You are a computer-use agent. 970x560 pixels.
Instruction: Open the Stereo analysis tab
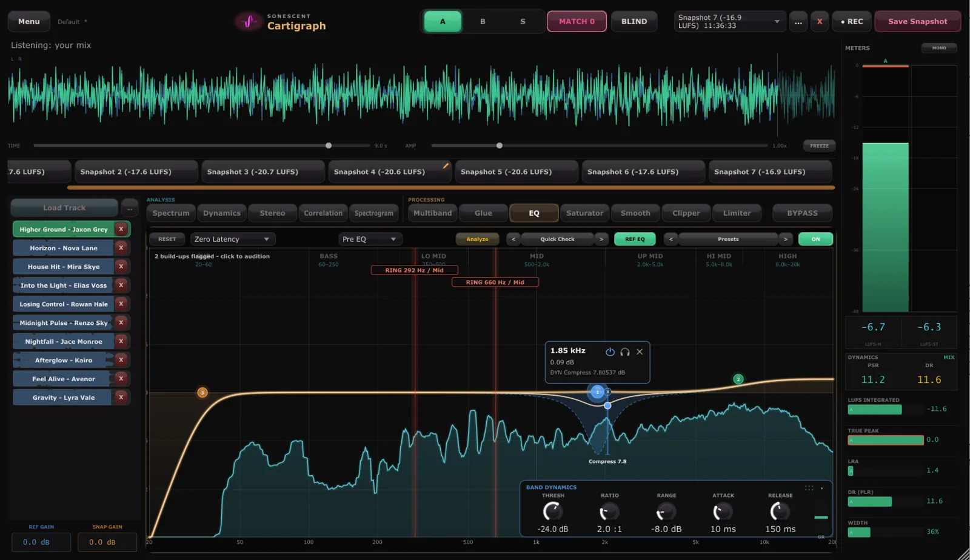coord(272,213)
